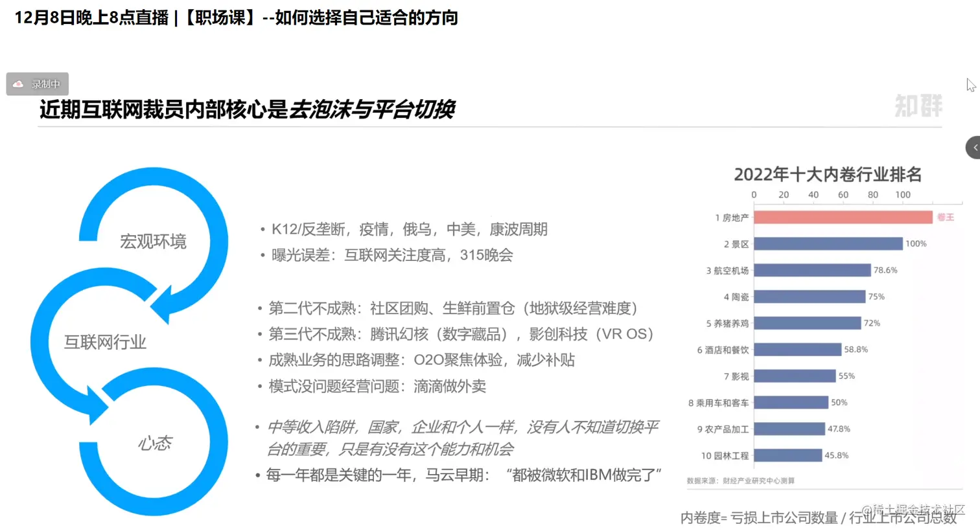Click the 数据来源 footnote under chart

pyautogui.click(x=741, y=480)
